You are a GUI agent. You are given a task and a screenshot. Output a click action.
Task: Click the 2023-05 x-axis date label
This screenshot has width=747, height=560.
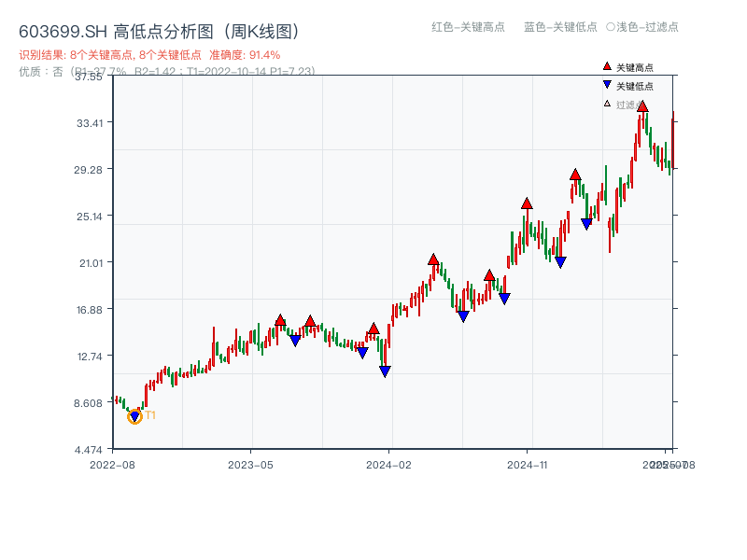pos(250,465)
